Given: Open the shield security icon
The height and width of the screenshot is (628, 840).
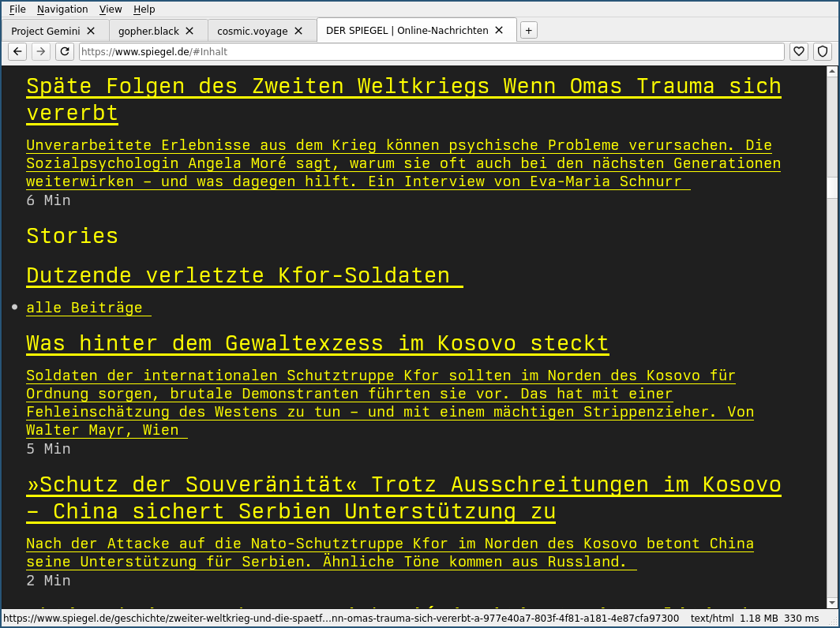Looking at the screenshot, I should tap(823, 51).
